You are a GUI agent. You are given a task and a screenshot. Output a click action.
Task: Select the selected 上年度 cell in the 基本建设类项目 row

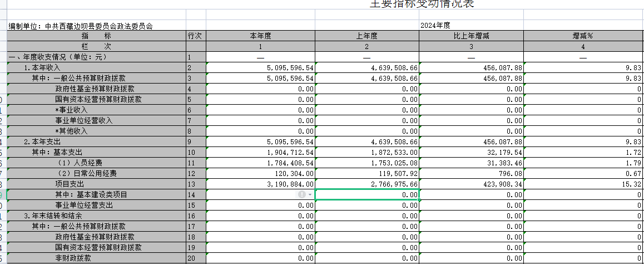coord(366,194)
